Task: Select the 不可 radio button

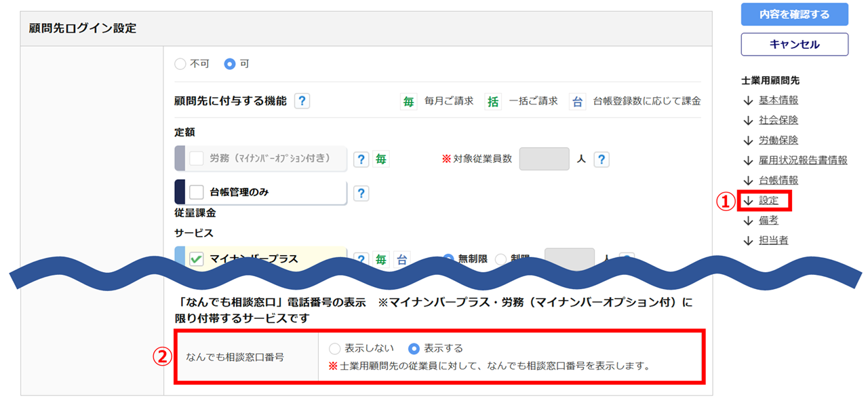Action: tap(180, 64)
